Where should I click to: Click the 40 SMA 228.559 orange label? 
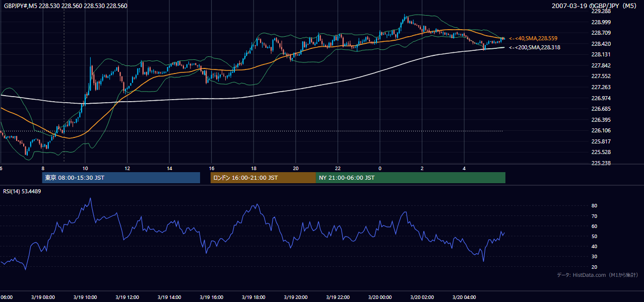534,38
